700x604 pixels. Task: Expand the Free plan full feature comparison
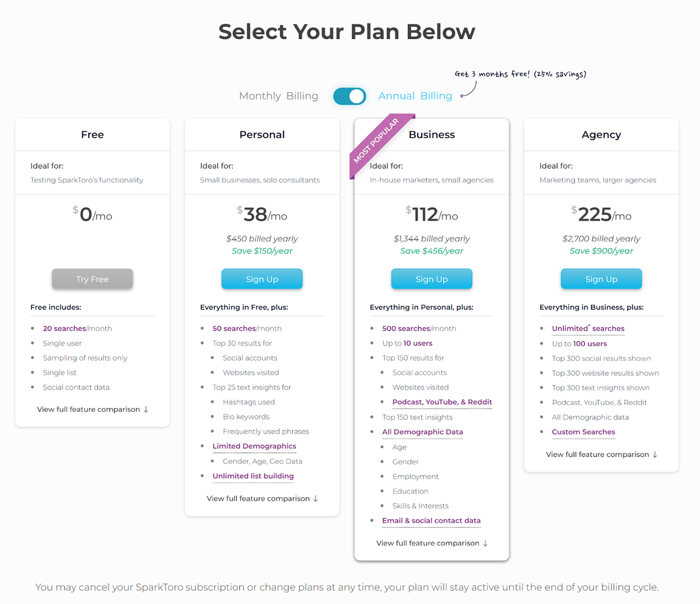[92, 409]
